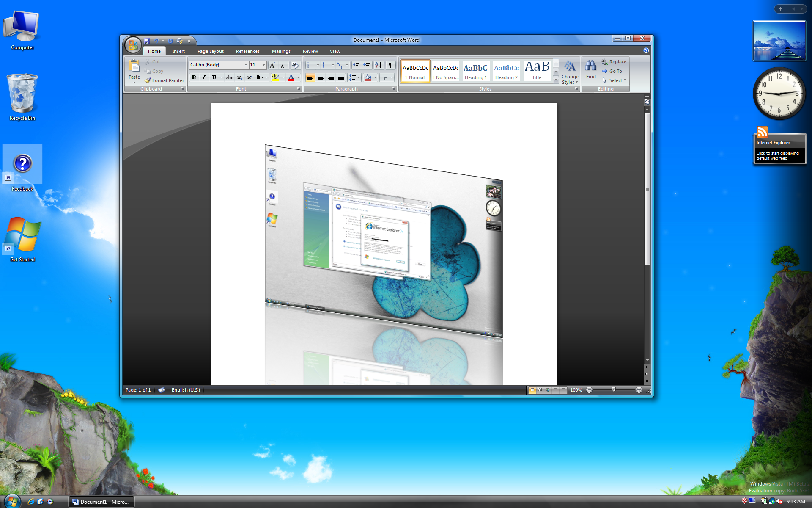Open Font dialog launcher

(299, 89)
